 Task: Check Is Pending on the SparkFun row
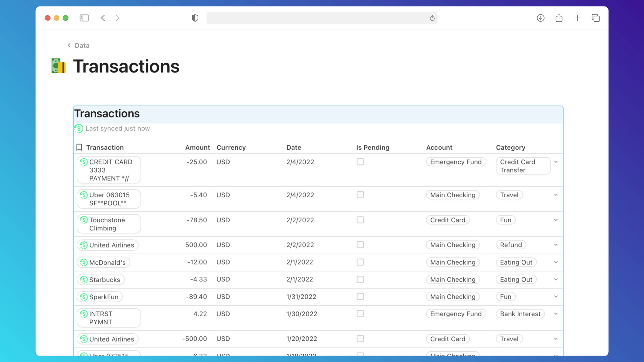point(360,296)
